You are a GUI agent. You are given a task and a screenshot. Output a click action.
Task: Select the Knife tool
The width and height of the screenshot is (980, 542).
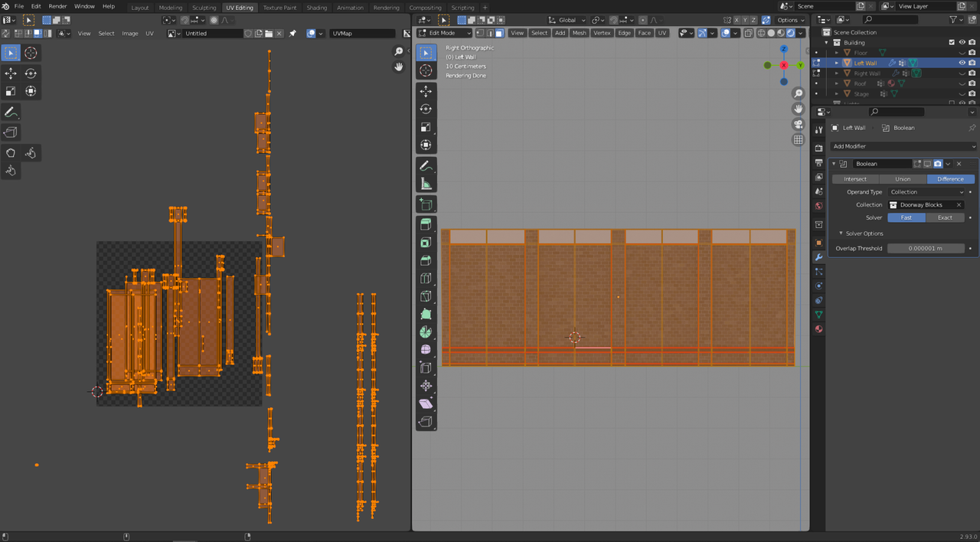coord(426,296)
